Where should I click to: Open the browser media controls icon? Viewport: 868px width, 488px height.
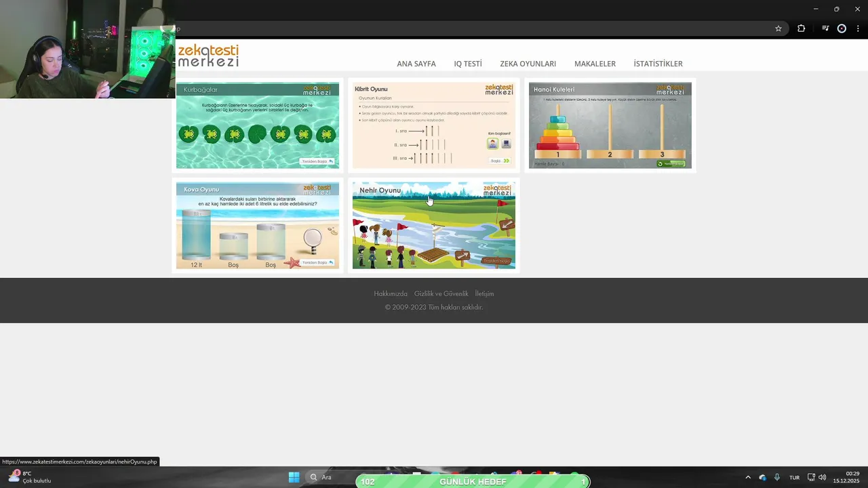click(825, 28)
